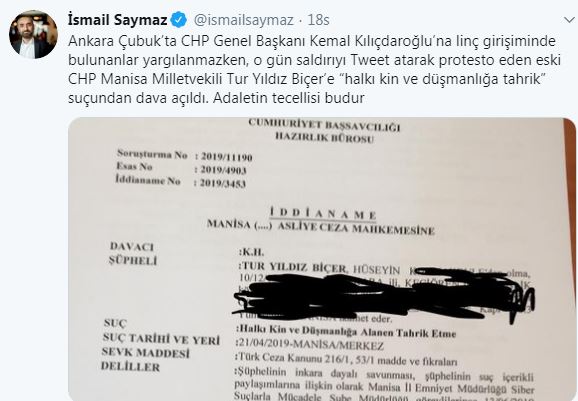Click the Türk Ceza Kanunu 216/1 line

348,359
